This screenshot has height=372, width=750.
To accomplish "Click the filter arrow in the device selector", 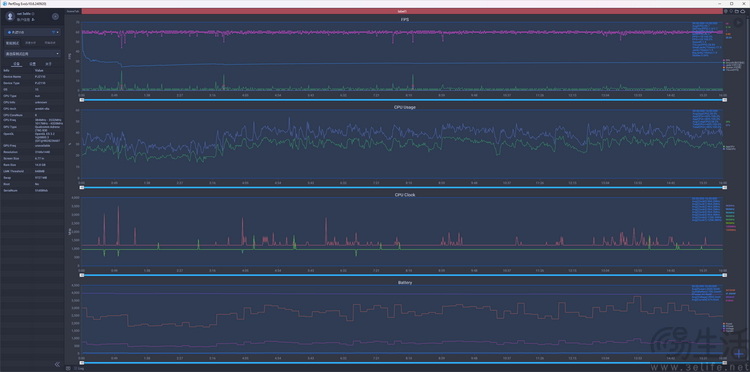I will pos(54,32).
